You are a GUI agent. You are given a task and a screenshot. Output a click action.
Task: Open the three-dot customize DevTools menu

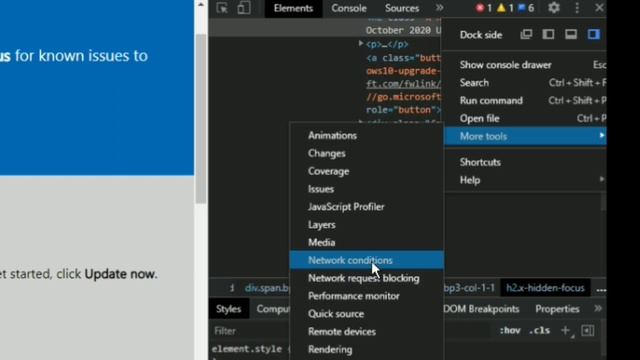577,8
